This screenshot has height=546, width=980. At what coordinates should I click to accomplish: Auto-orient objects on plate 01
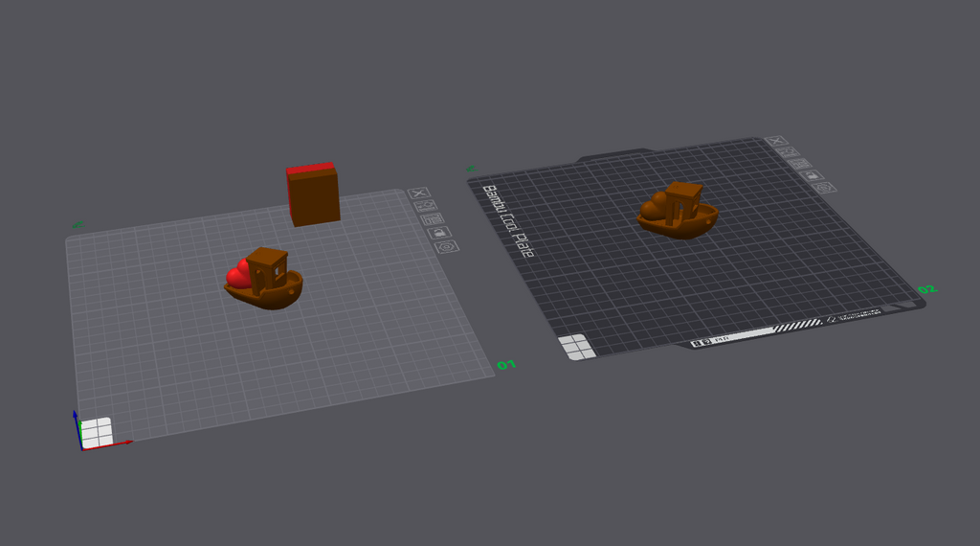[426, 206]
